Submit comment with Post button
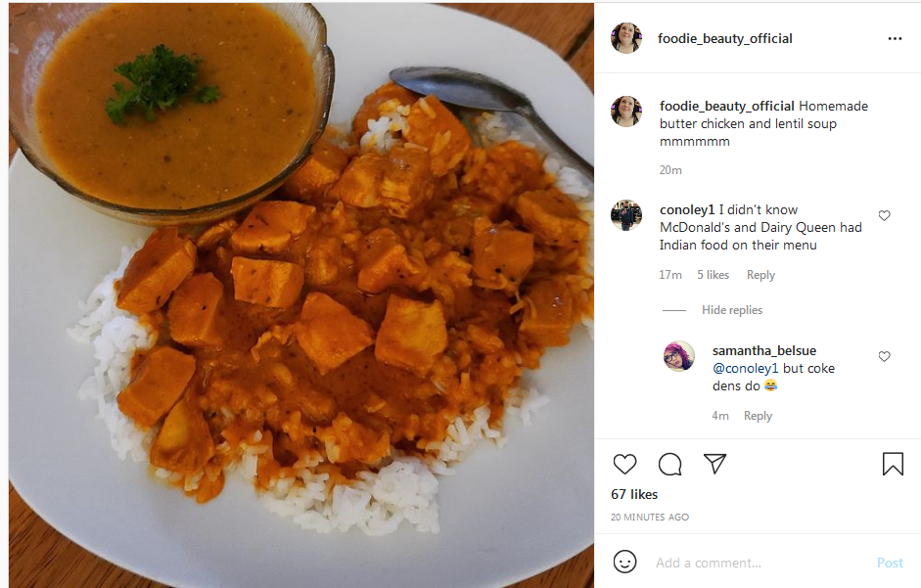This screenshot has width=921, height=588. pyautogui.click(x=890, y=563)
